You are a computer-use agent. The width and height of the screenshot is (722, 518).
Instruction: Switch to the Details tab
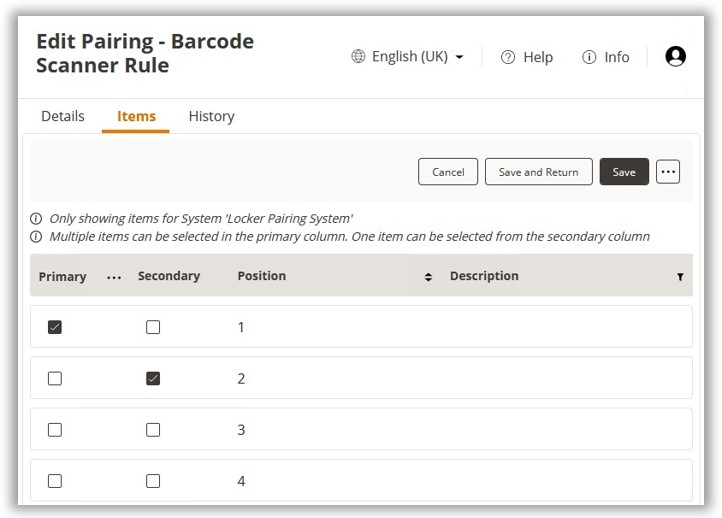(x=63, y=116)
